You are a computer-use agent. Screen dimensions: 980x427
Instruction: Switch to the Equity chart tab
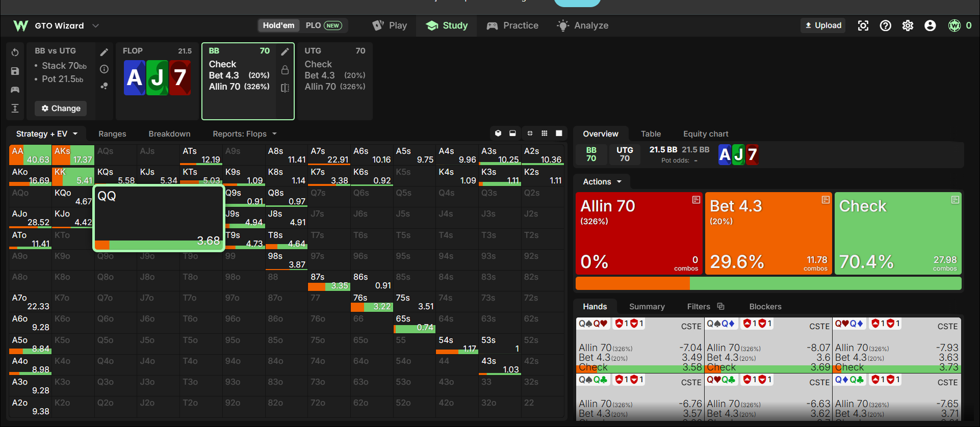click(706, 134)
